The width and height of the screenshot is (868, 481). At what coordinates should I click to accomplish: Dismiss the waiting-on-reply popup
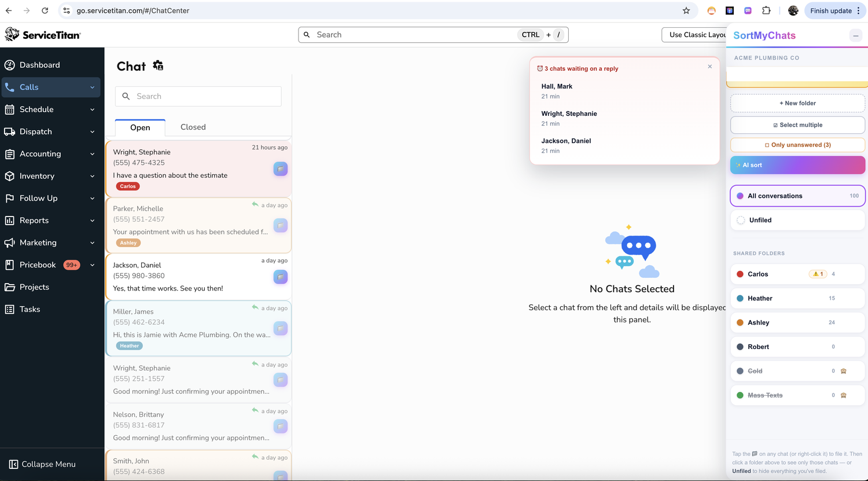click(710, 67)
